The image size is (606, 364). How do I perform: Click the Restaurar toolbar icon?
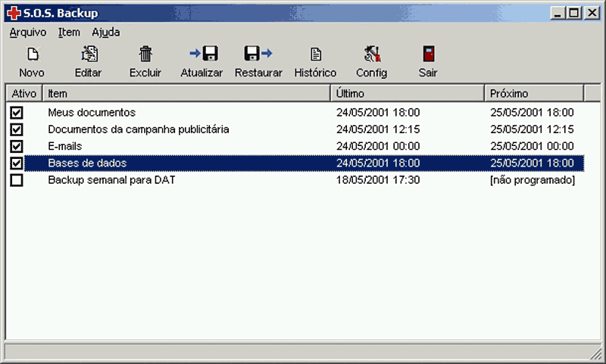pos(258,54)
